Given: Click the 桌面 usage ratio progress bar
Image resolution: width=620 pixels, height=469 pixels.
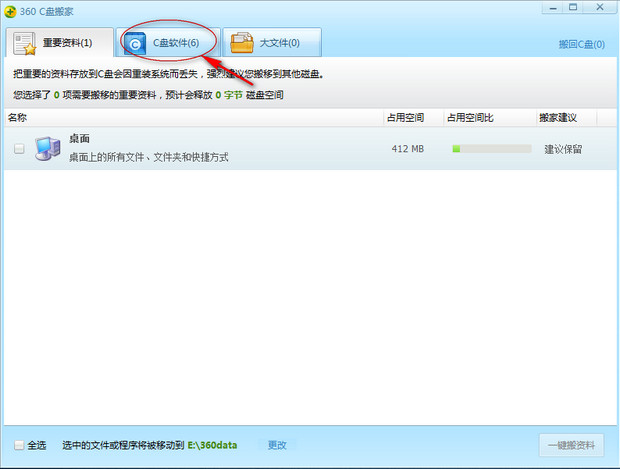Looking at the screenshot, I should point(491,149).
